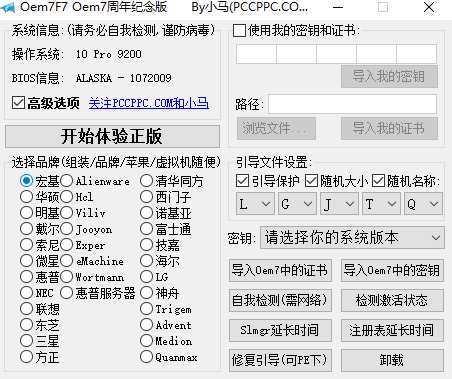
Task: Select the Alienware radio button
Action: click(66, 181)
